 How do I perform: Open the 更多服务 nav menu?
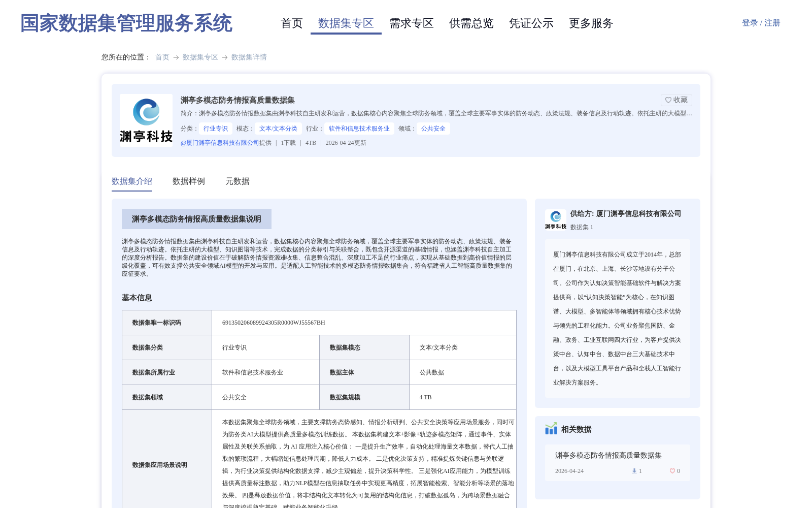coord(591,23)
